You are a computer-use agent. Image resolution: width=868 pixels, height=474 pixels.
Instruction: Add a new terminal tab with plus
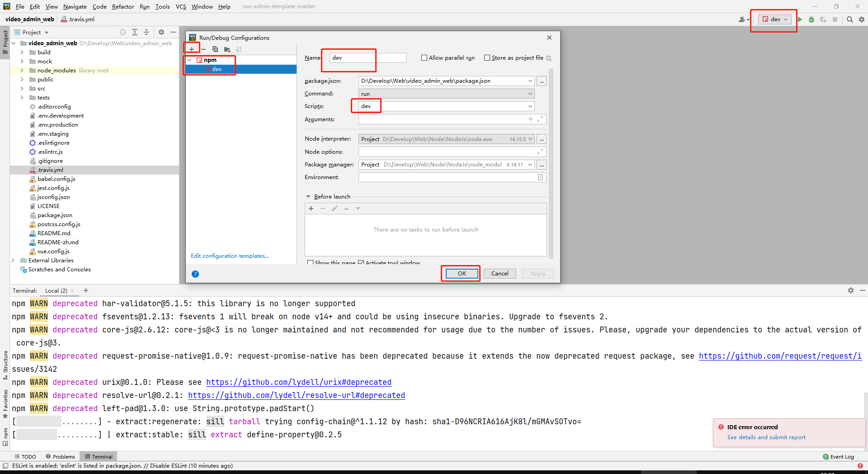coord(86,290)
